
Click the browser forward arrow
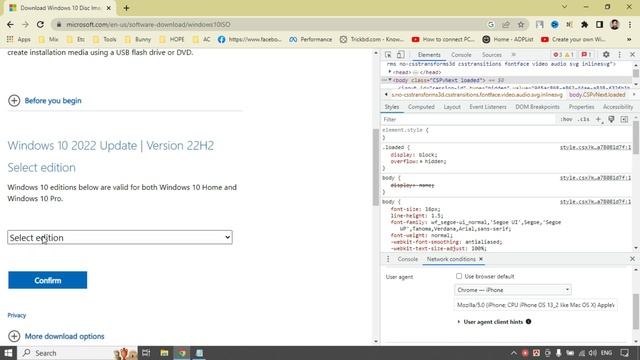pyautogui.click(x=25, y=24)
